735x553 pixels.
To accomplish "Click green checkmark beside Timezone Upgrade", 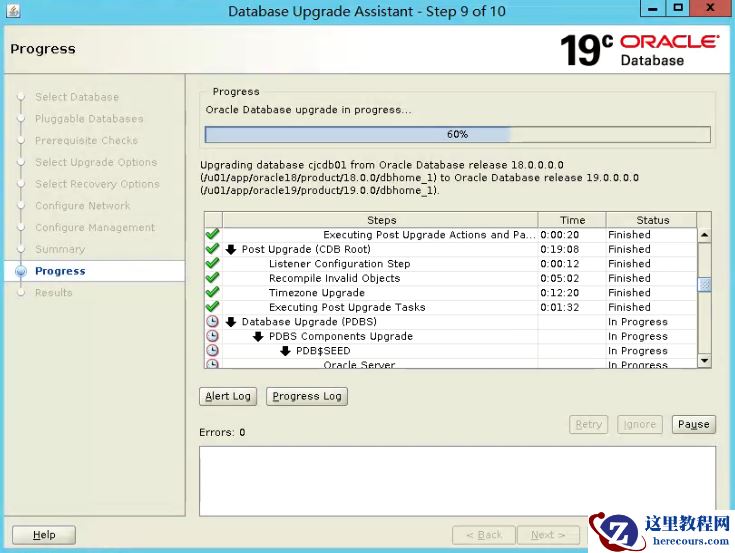I will 212,293.
